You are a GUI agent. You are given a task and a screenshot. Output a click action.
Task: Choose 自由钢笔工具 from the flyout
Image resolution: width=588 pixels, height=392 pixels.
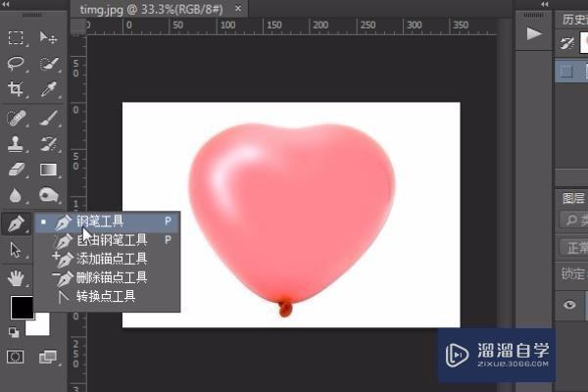(x=108, y=240)
